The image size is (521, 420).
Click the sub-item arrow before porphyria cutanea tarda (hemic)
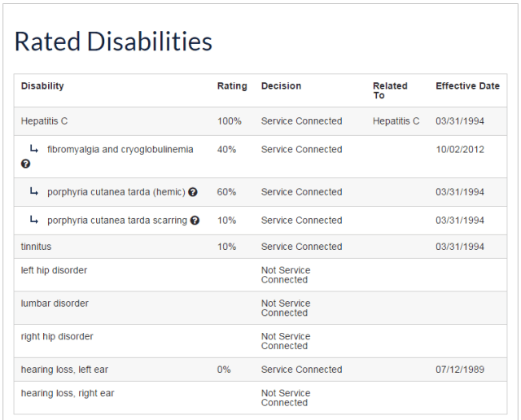34,192
